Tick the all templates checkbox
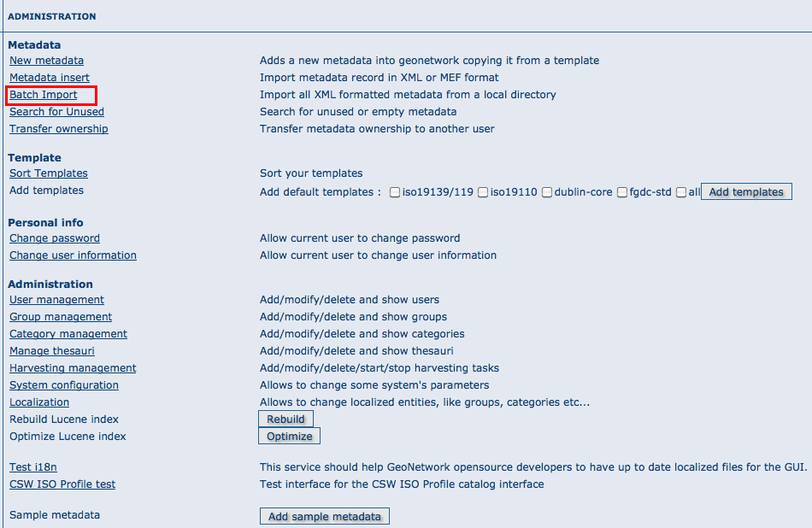 681,191
